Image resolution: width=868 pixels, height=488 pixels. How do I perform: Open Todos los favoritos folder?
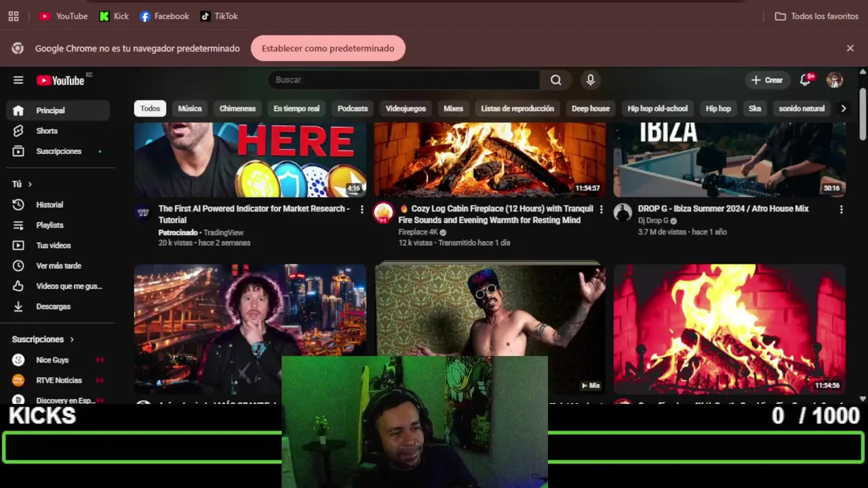pyautogui.click(x=816, y=16)
